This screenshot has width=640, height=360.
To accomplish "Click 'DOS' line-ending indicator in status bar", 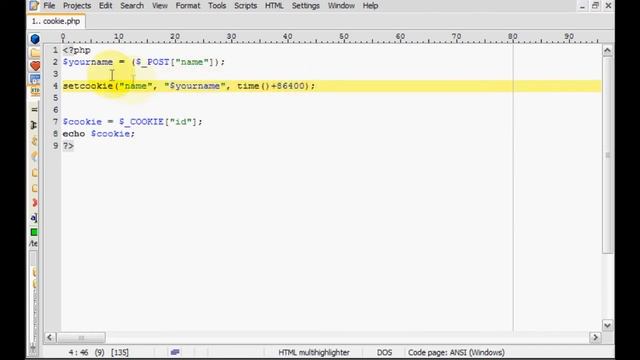I will [x=384, y=352].
